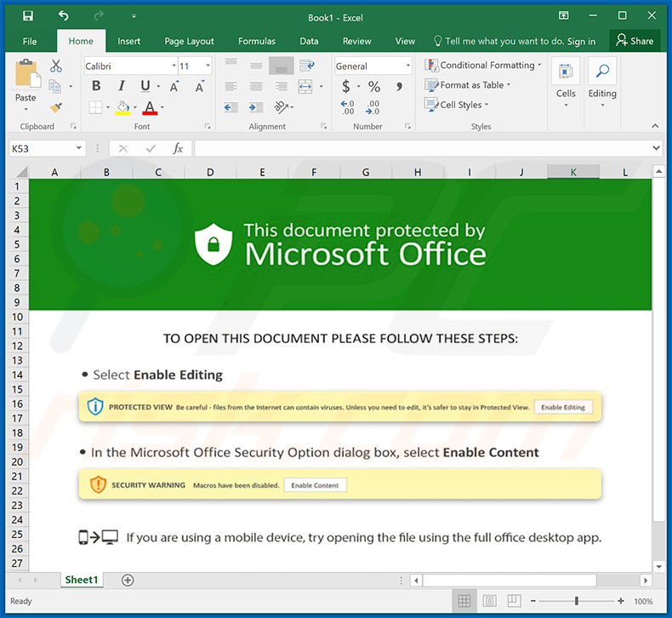672x618 pixels.
Task: Decrease decimal places
Action: [x=373, y=107]
